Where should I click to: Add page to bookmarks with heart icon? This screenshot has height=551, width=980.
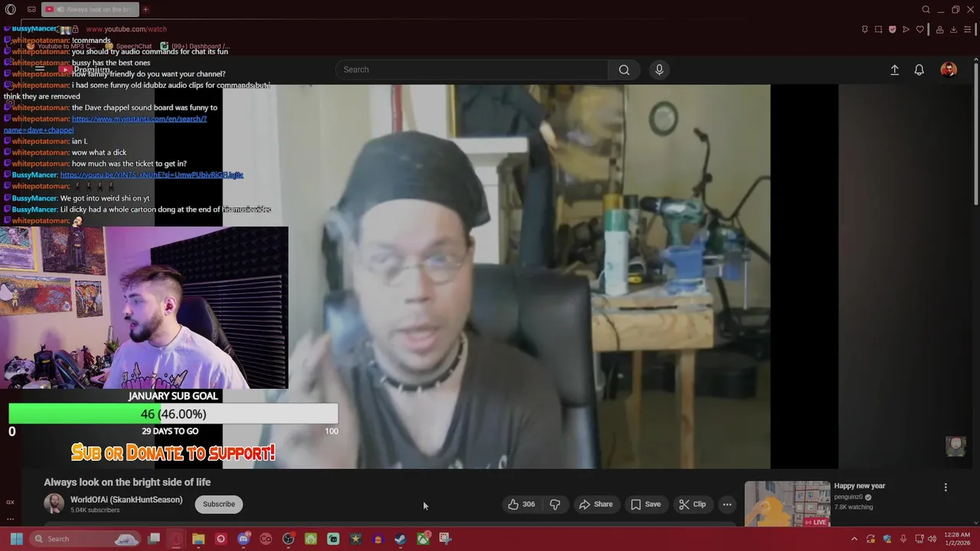point(920,30)
